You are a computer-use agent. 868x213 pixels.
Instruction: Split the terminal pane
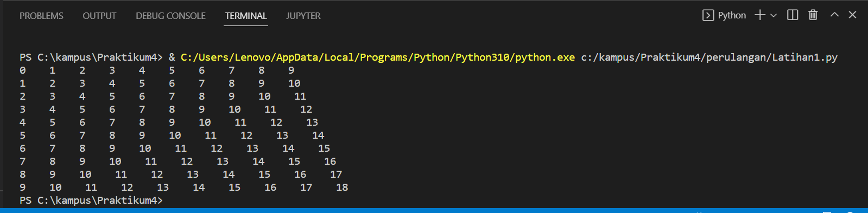(793, 15)
